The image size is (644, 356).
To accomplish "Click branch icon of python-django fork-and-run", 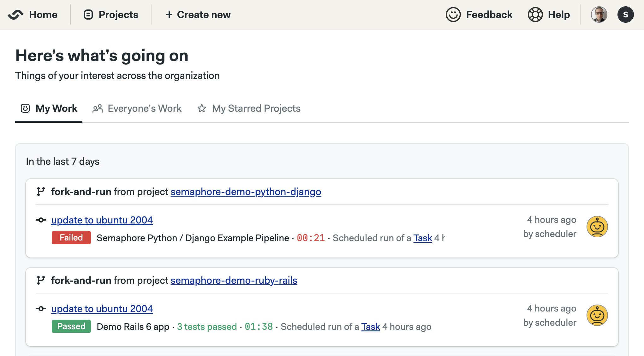I will (41, 192).
